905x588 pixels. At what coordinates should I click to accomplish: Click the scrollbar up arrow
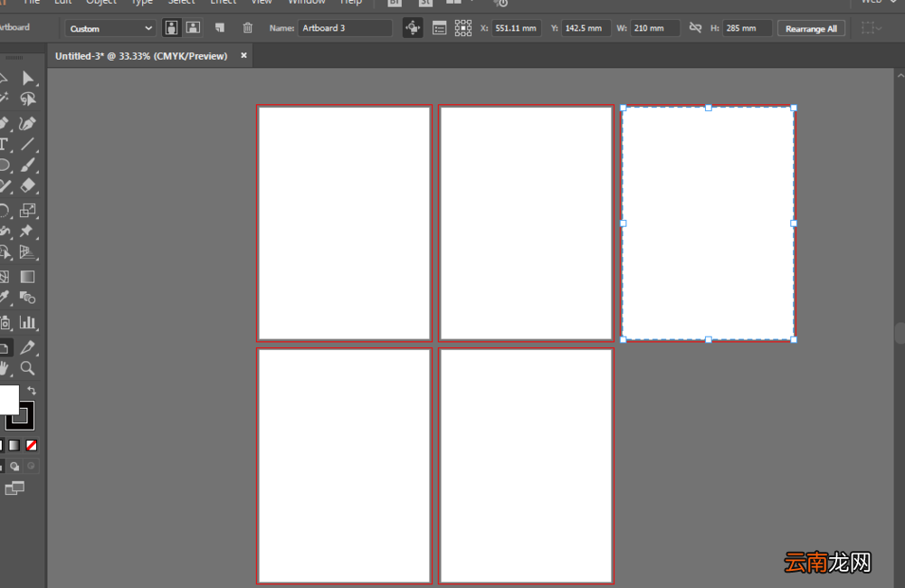(900, 76)
